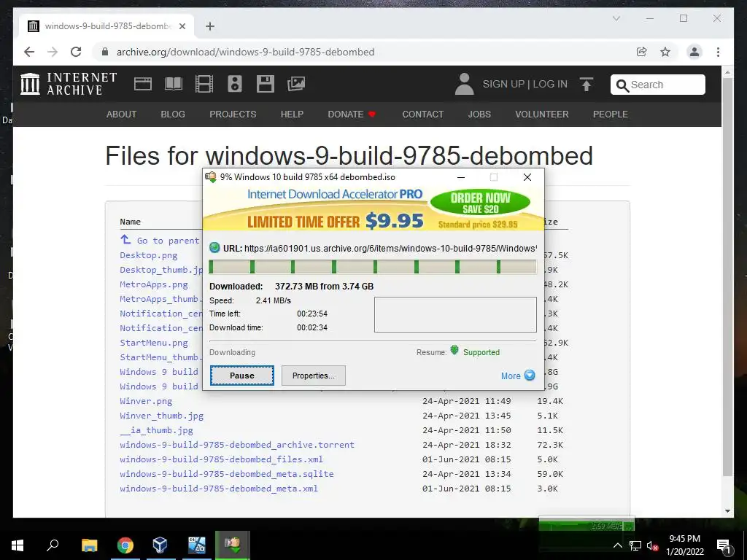Image resolution: width=747 pixels, height=560 pixels.
Task: Open the Images icon in navbar
Action: 296,84
